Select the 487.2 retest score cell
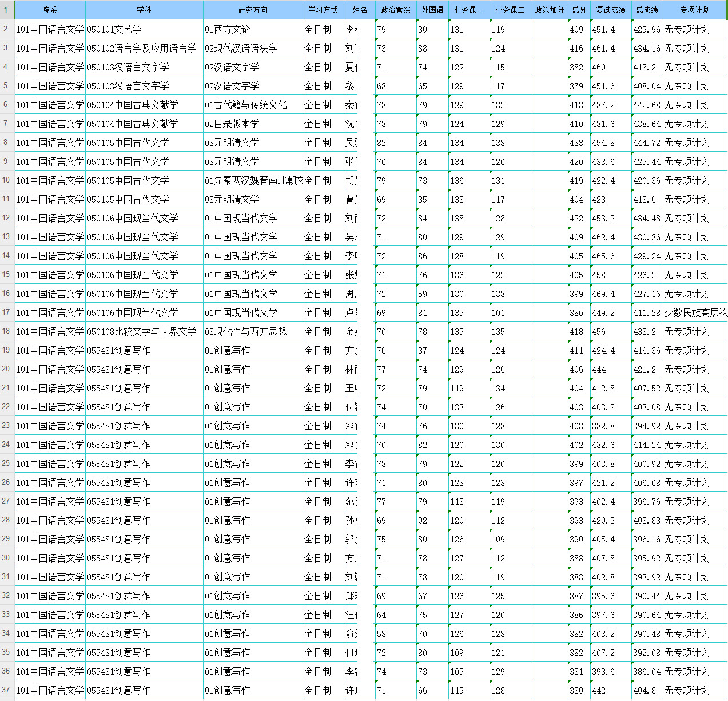Screen dimensions: 728x701 (611, 105)
